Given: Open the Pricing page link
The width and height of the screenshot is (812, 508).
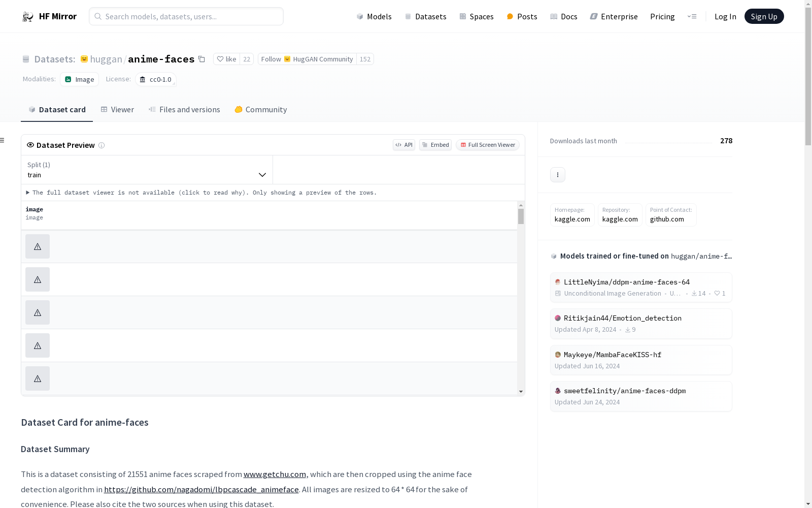Looking at the screenshot, I should (662, 16).
